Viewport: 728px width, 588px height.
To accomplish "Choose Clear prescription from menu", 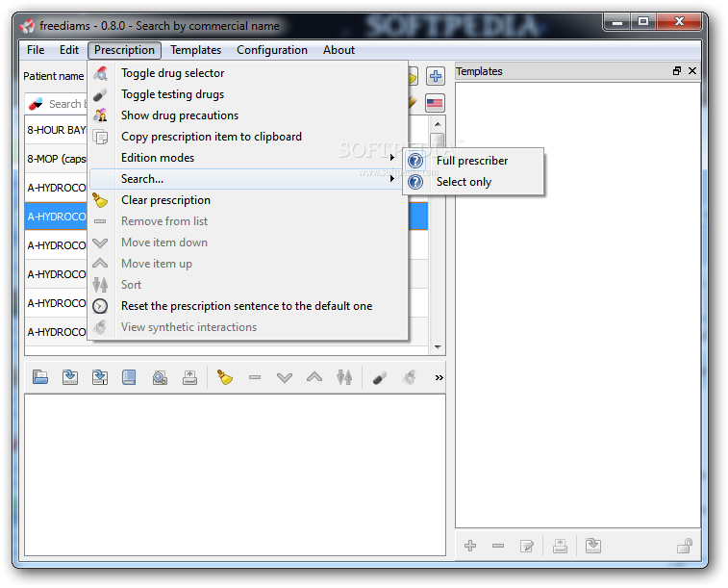I will [x=247, y=200].
